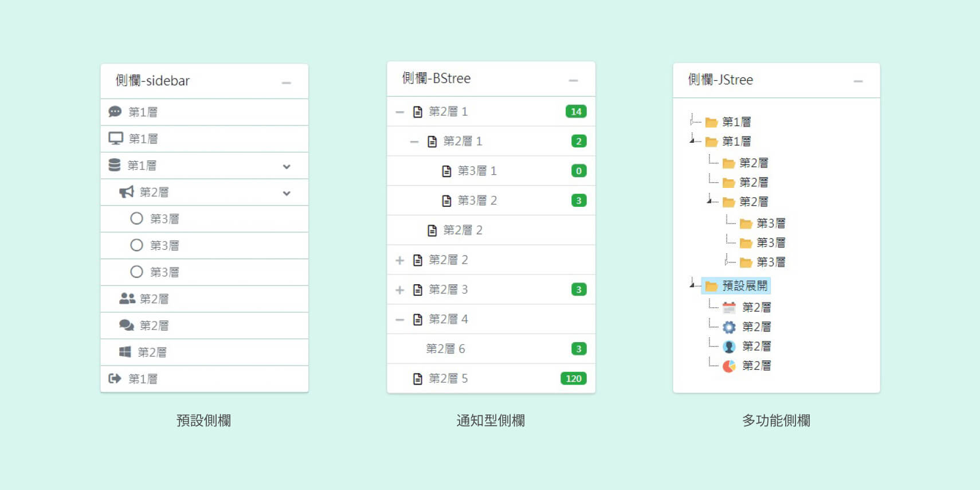980x490 pixels.
Task: Click the pie chart icon in JStree
Action: (x=729, y=366)
